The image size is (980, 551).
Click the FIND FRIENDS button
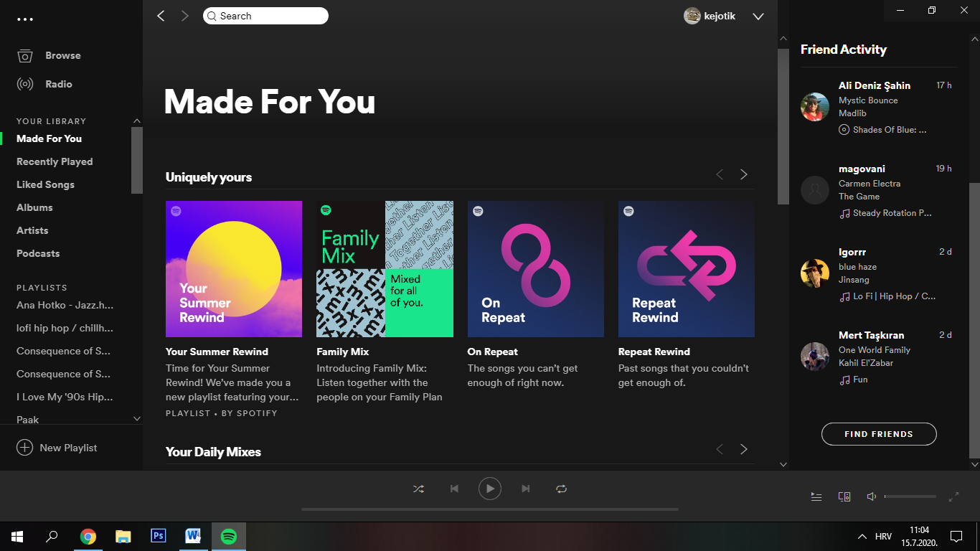tap(879, 434)
